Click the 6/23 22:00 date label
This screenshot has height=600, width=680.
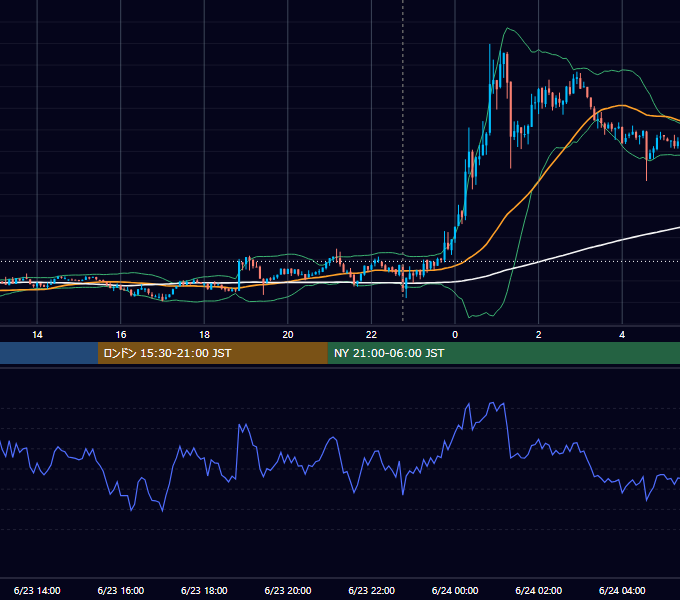372,590
